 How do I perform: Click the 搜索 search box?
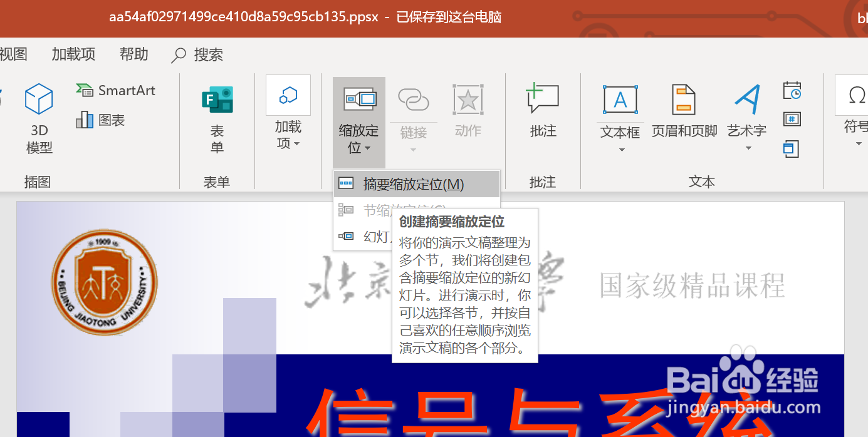[x=197, y=55]
